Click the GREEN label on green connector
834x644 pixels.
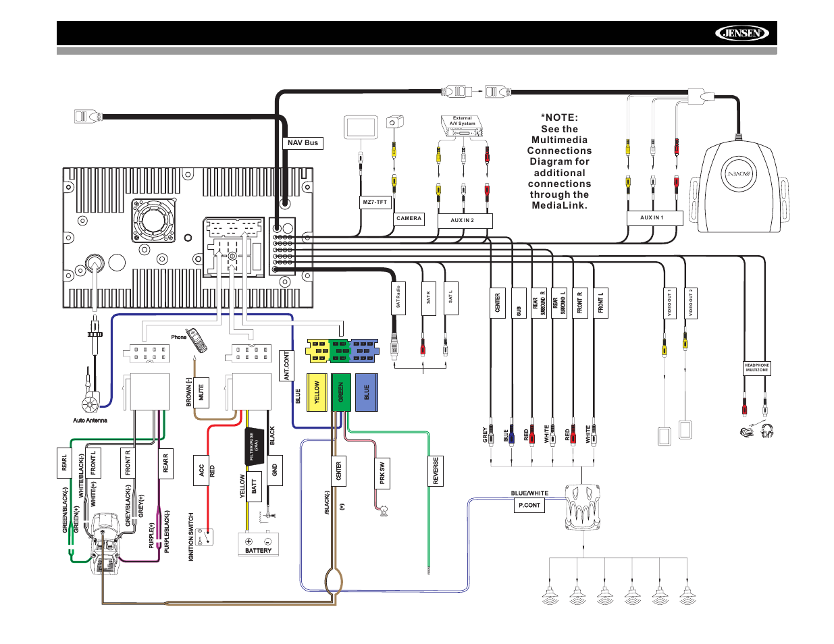click(x=341, y=393)
